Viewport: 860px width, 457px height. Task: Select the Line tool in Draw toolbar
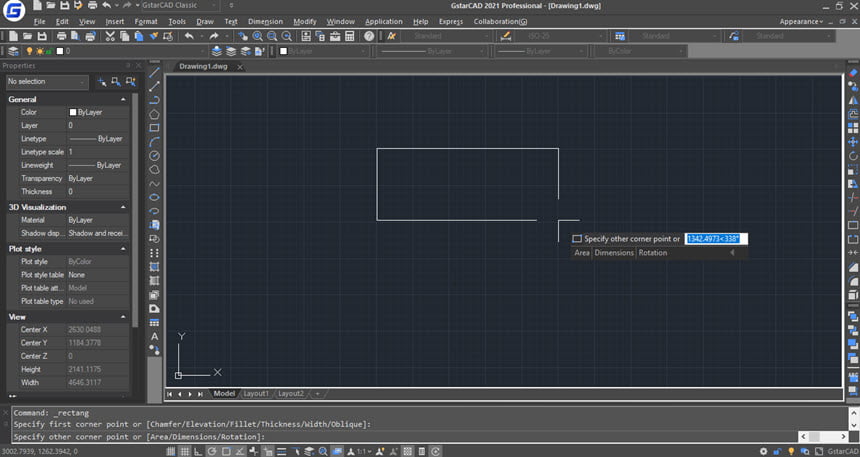(x=154, y=72)
